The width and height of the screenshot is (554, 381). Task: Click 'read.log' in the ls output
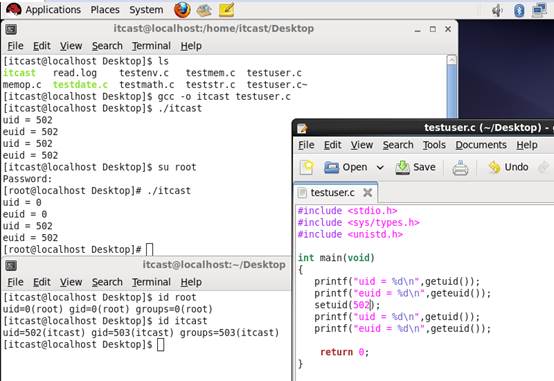(x=75, y=73)
